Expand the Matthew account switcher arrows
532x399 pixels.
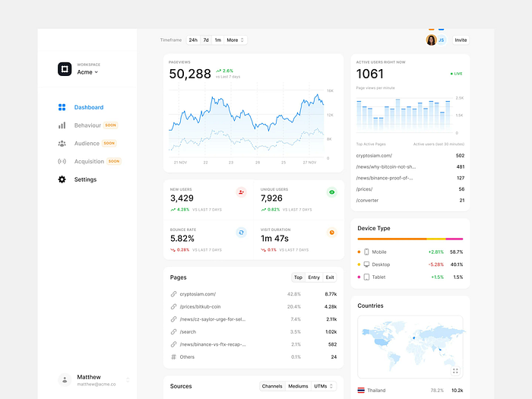(x=128, y=380)
